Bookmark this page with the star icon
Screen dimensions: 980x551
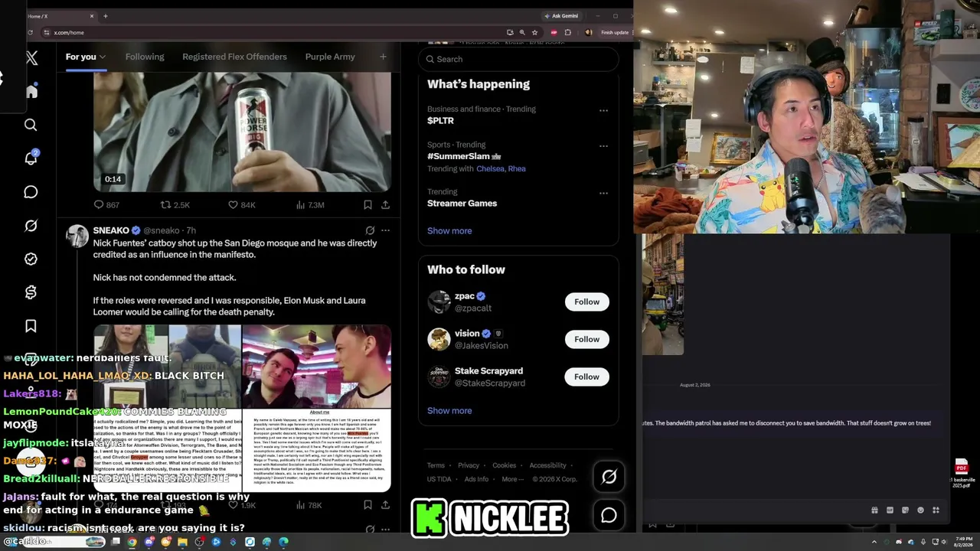coord(534,32)
